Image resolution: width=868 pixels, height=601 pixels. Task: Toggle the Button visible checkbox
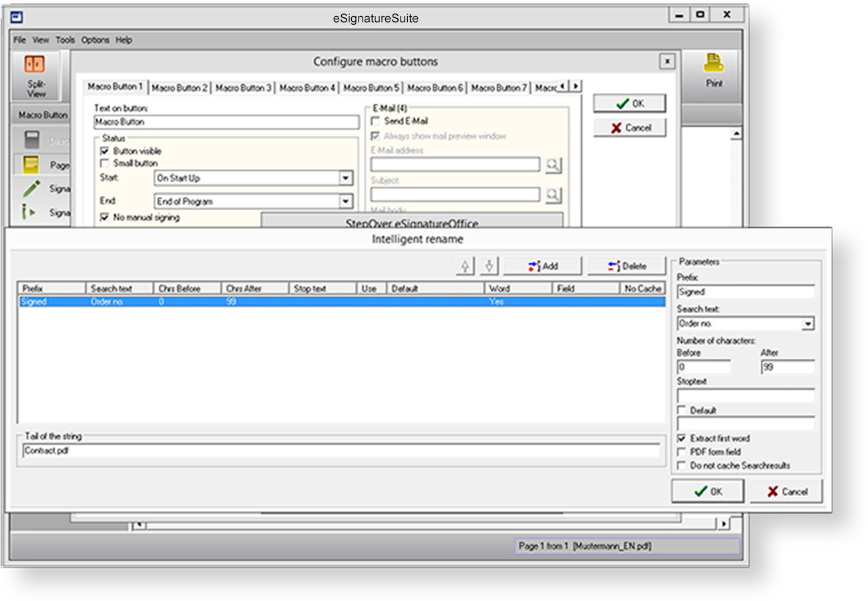(x=104, y=151)
